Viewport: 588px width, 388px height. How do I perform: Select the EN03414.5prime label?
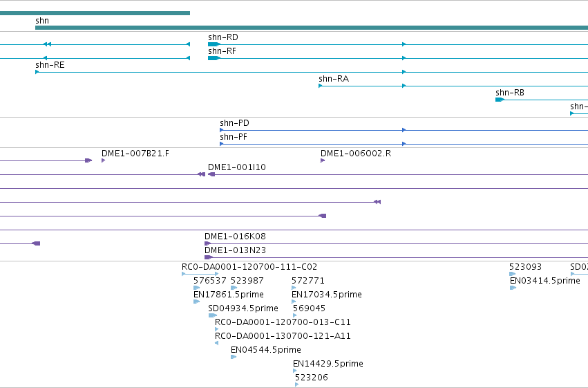point(545,281)
